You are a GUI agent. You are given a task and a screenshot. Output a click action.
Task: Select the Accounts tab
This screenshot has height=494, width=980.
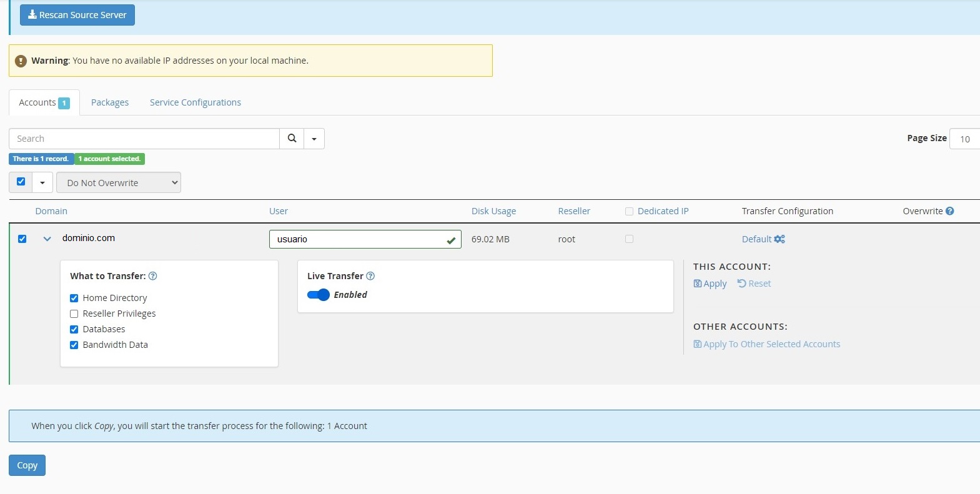[44, 102]
